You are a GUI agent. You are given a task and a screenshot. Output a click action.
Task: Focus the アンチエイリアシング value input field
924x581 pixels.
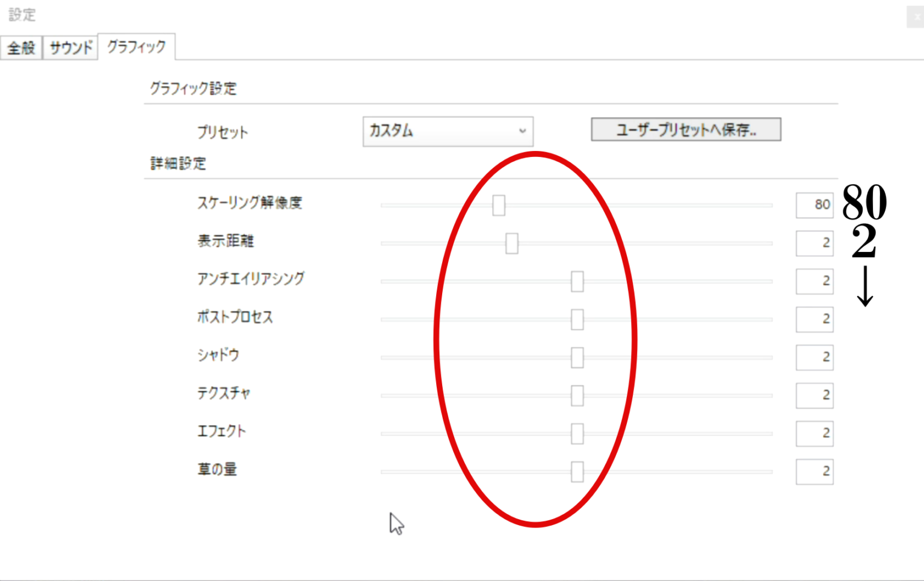[x=814, y=281]
